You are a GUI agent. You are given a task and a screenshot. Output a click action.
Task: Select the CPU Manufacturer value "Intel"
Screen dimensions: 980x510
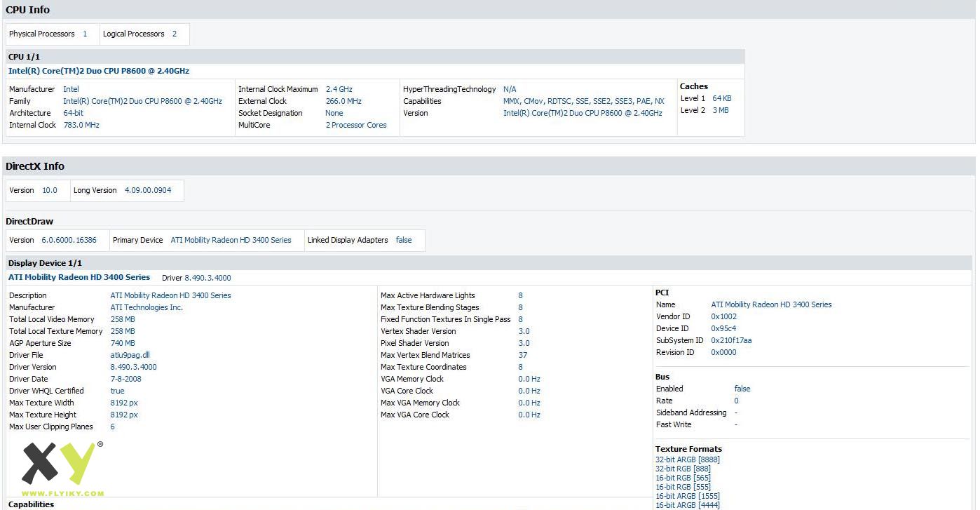71,89
